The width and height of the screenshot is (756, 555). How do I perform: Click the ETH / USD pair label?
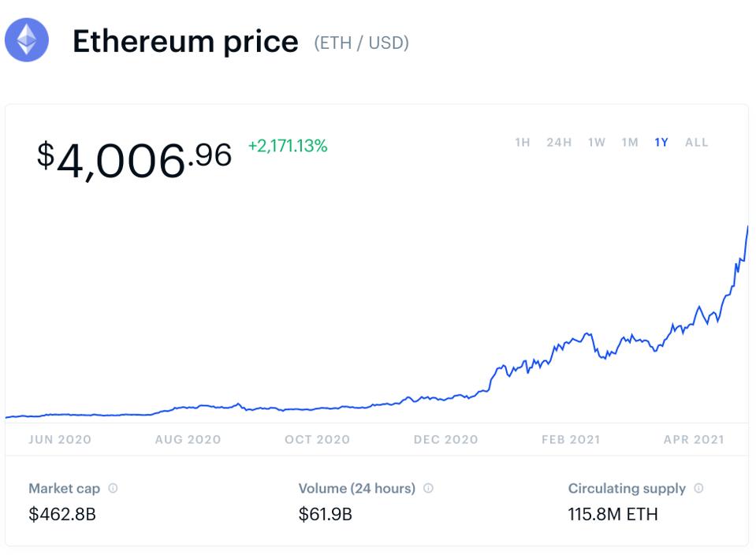click(361, 43)
